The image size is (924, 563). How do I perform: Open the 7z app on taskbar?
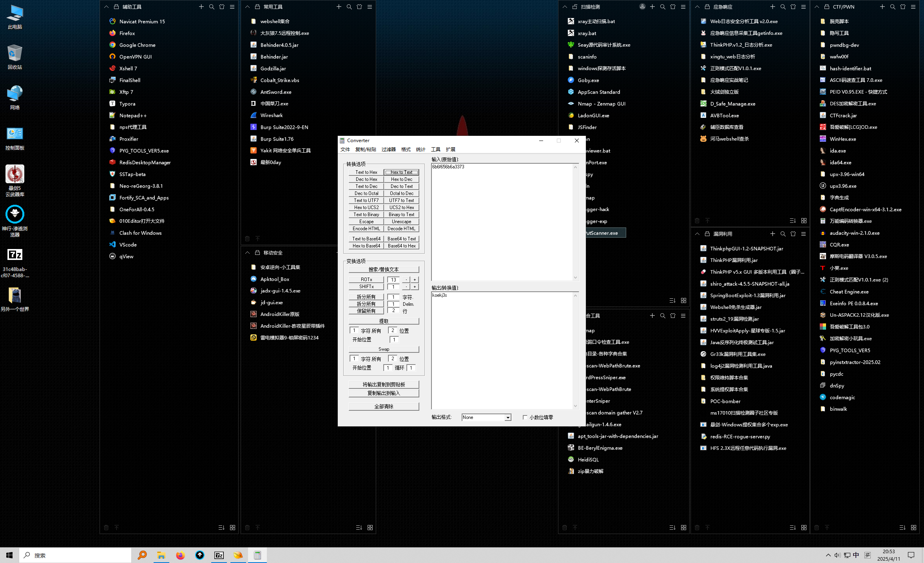[219, 555]
